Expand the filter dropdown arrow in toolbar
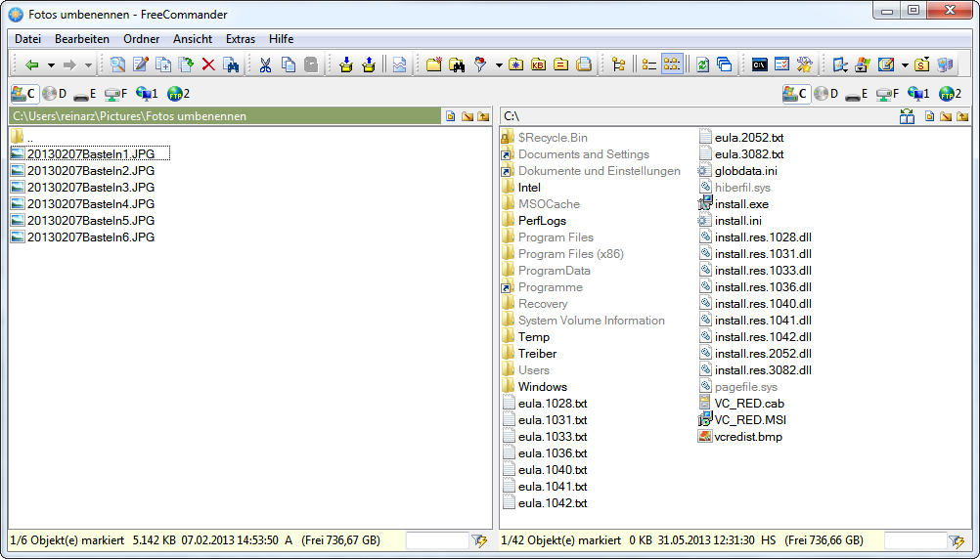Viewport: 980px width, 559px height. coord(499,65)
